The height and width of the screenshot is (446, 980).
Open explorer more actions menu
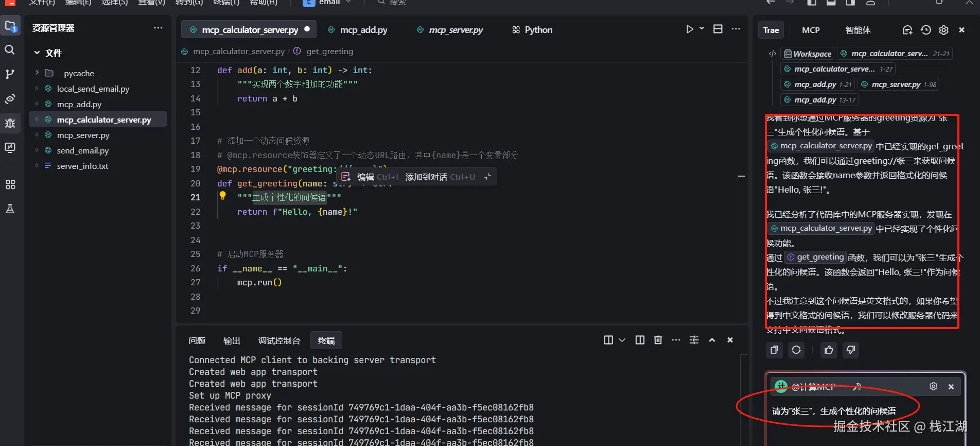(x=158, y=28)
